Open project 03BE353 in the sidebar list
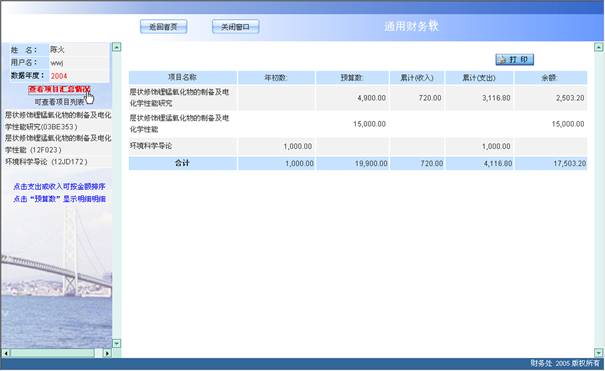 [x=58, y=121]
